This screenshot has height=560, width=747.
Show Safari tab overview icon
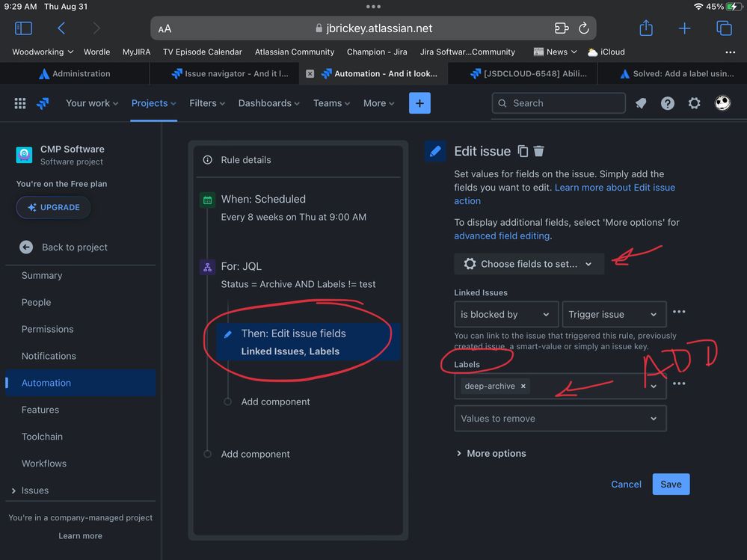coord(724,28)
